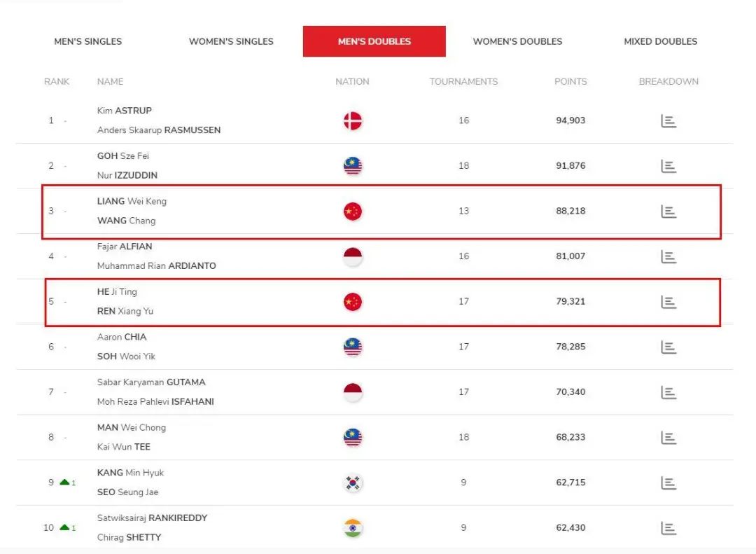Click Denmark flag in first row

pos(353,120)
